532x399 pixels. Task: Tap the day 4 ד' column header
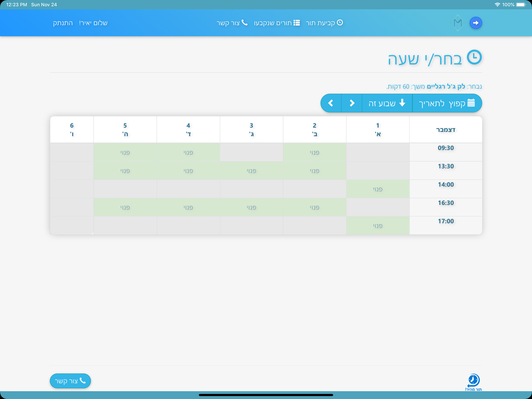point(188,130)
